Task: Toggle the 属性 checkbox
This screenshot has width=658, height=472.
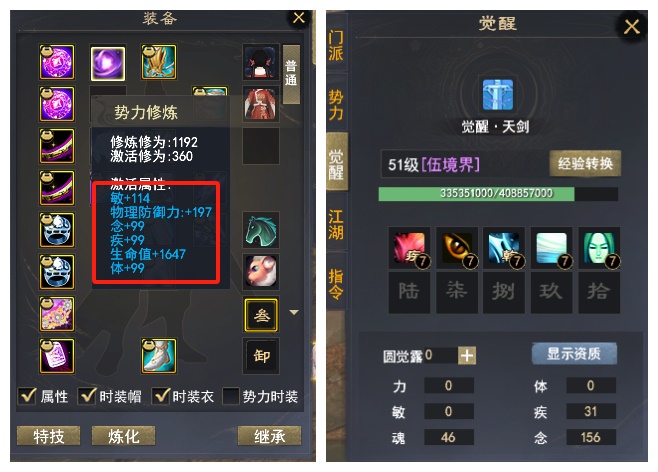Action: [x=27, y=396]
